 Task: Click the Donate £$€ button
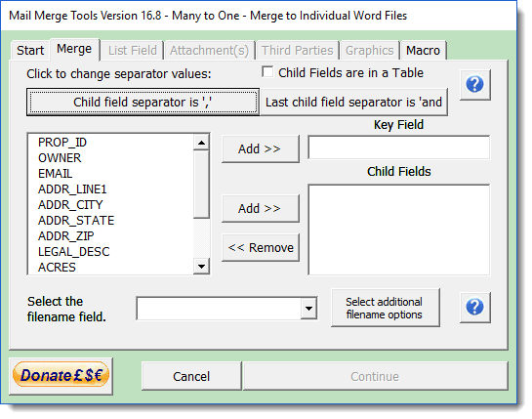click(x=61, y=376)
